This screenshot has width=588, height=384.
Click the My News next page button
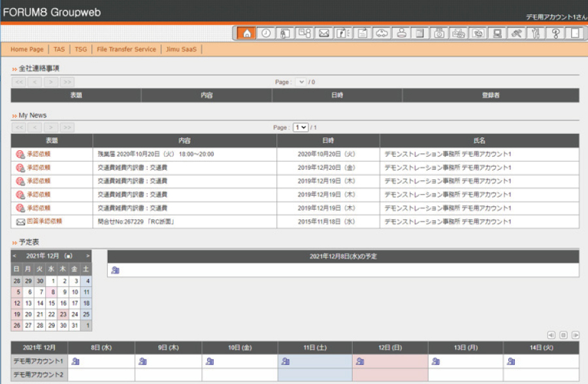click(x=51, y=127)
